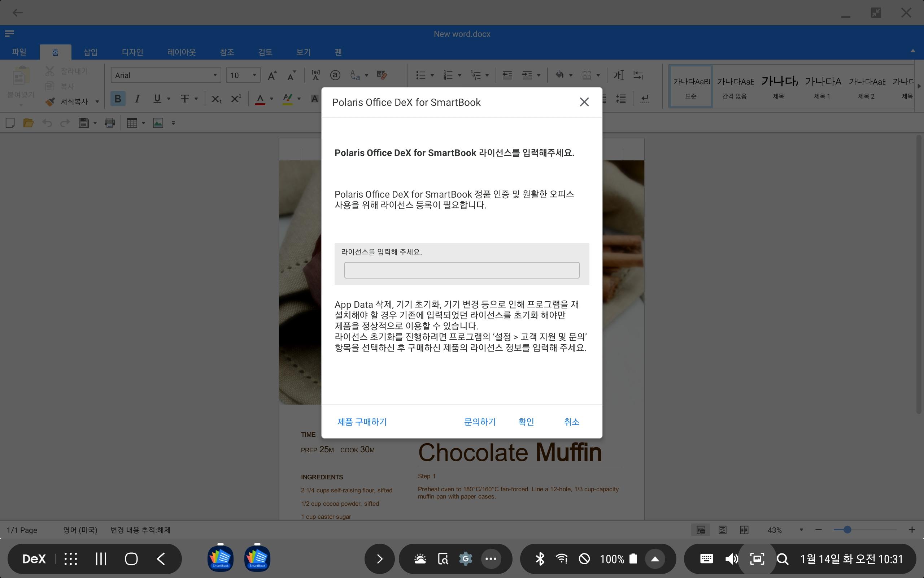Viewport: 924px width, 578px height.
Task: Open the 검토 tab
Action: pos(265,52)
